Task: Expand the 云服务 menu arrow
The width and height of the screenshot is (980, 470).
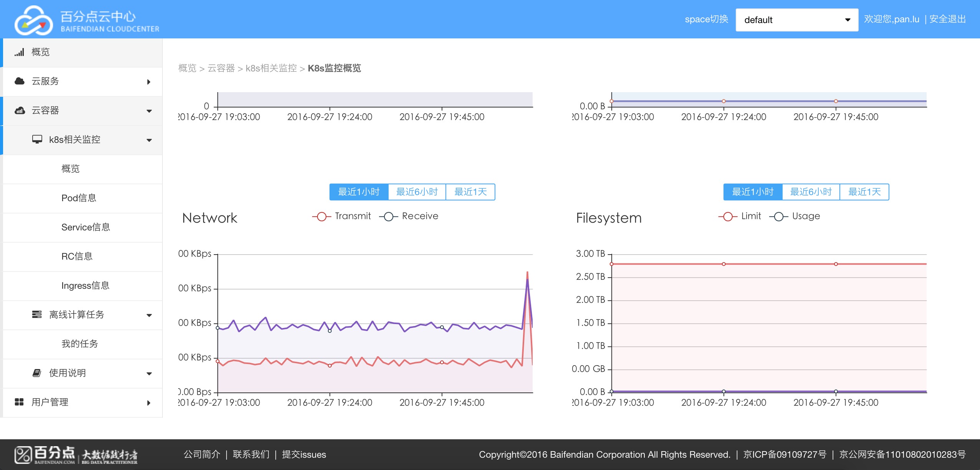Action: [149, 82]
